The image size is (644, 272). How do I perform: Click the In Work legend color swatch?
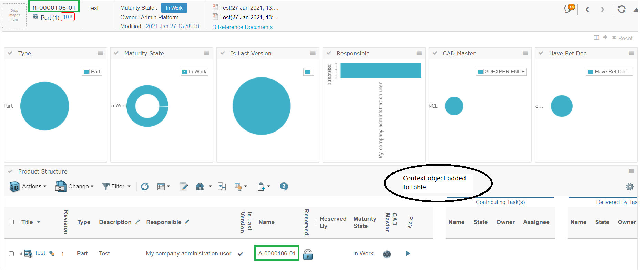[x=185, y=72]
